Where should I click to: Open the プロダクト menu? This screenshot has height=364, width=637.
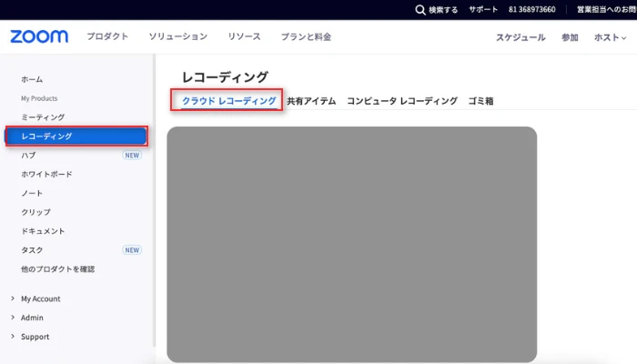(x=107, y=36)
